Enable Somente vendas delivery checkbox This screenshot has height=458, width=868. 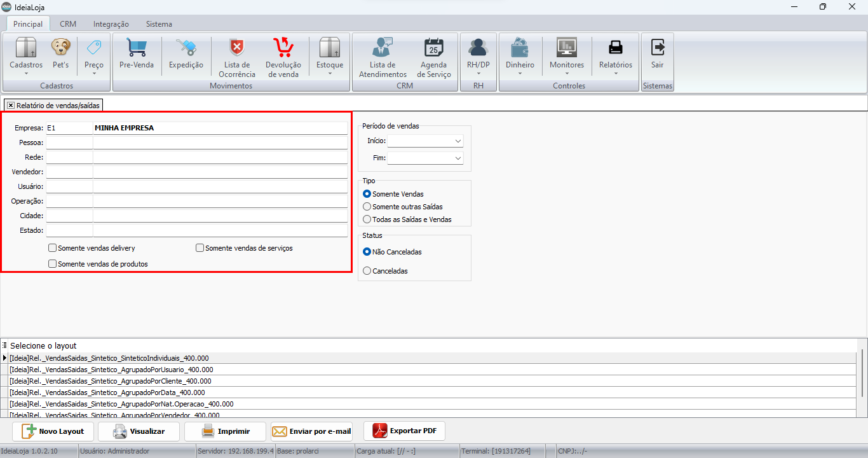pyautogui.click(x=53, y=248)
